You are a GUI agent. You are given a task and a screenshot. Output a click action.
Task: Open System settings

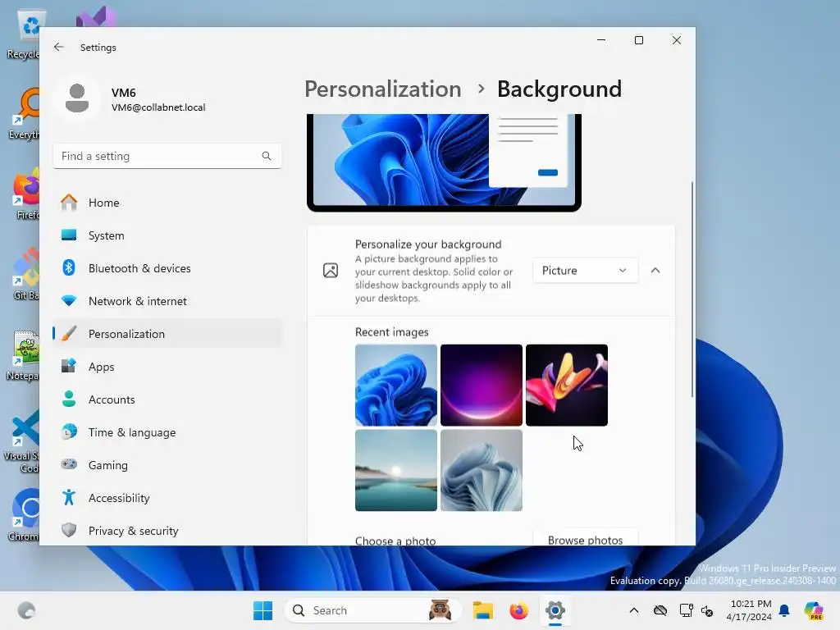(167, 235)
